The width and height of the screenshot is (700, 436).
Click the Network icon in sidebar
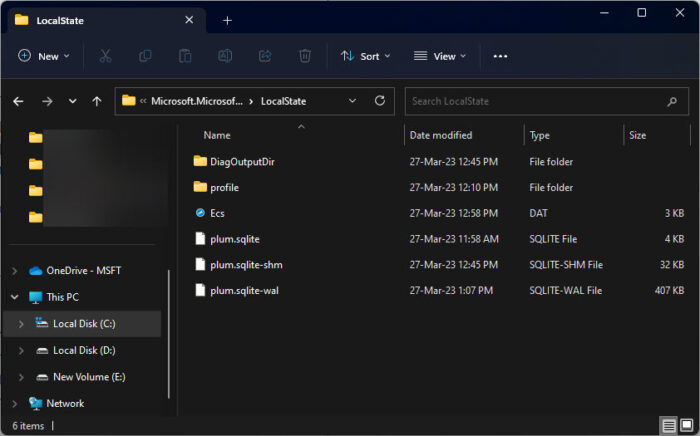[35, 403]
